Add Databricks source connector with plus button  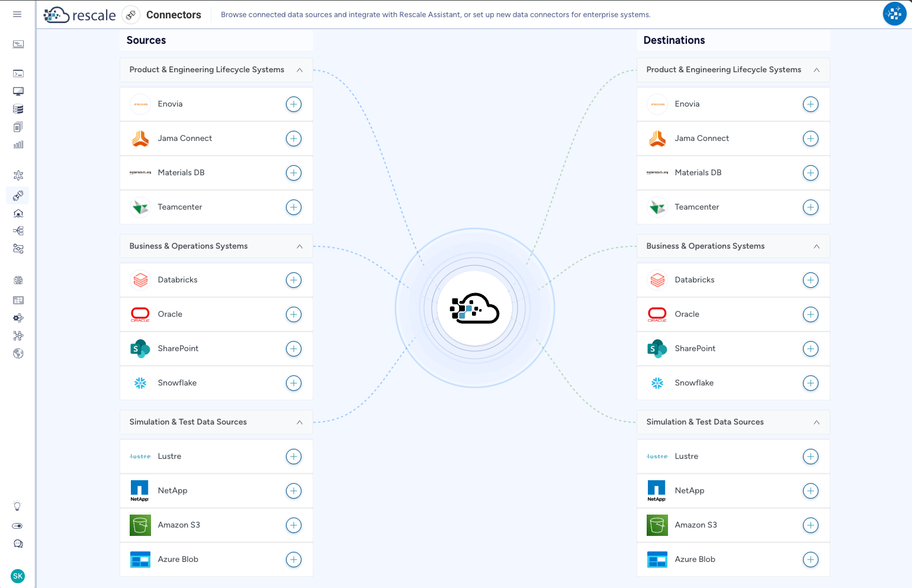pos(294,280)
